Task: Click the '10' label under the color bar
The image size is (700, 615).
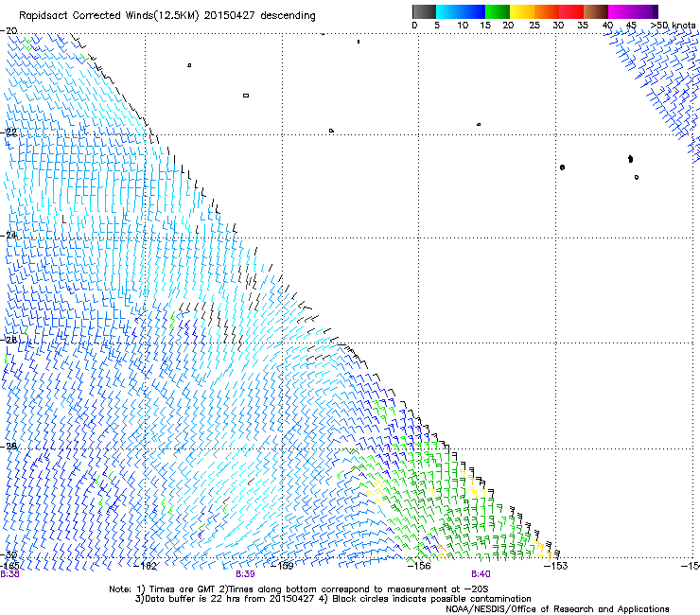Action: click(x=463, y=26)
